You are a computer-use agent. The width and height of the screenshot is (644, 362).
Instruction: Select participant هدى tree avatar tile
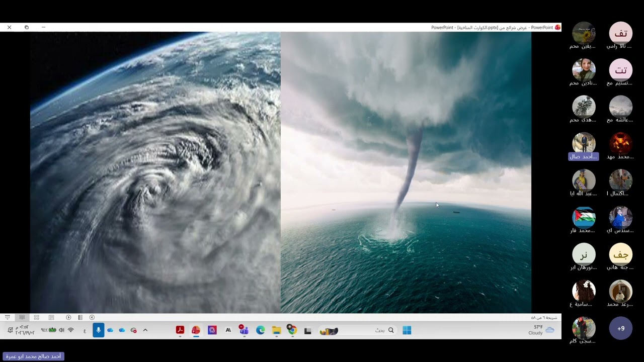[x=584, y=109]
